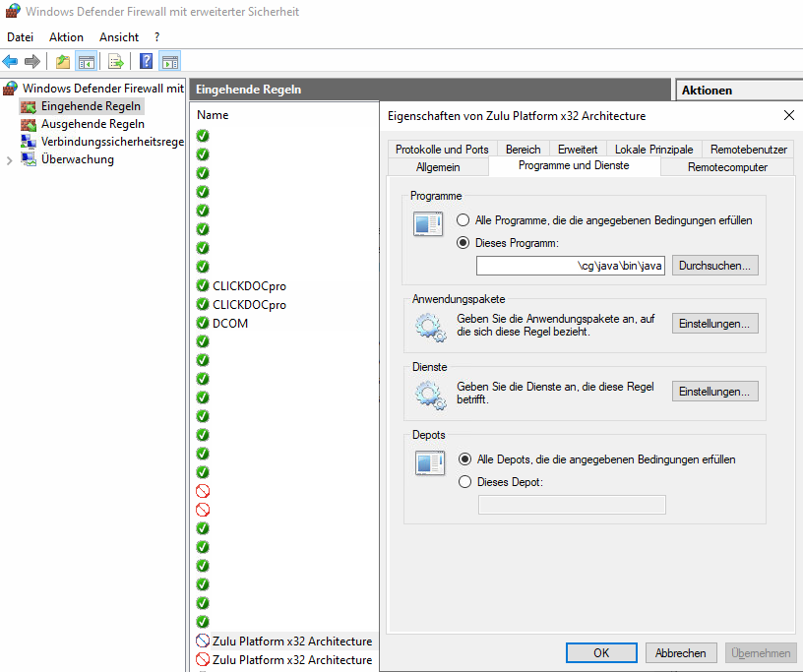
Task: Expand the Überwachung tree node
Action: [x=9, y=160]
